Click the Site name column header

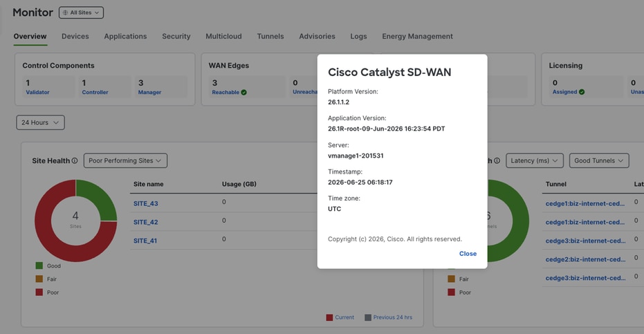[x=148, y=184]
